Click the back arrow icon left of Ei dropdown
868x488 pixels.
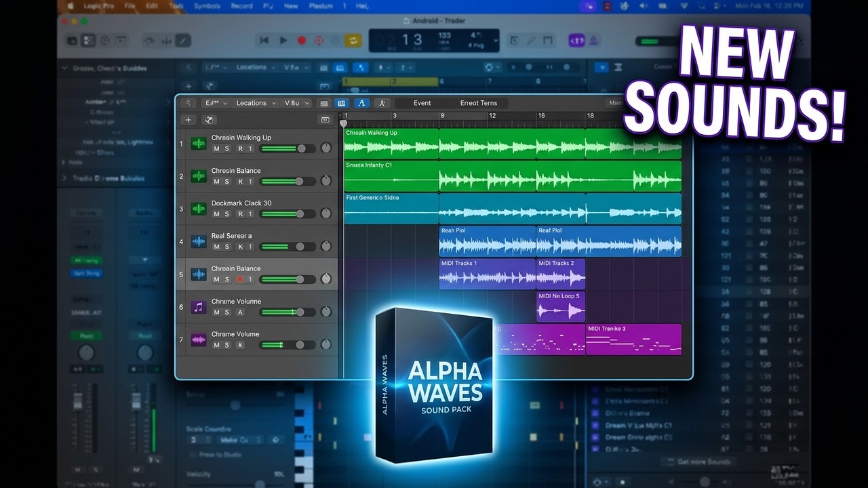[187, 103]
